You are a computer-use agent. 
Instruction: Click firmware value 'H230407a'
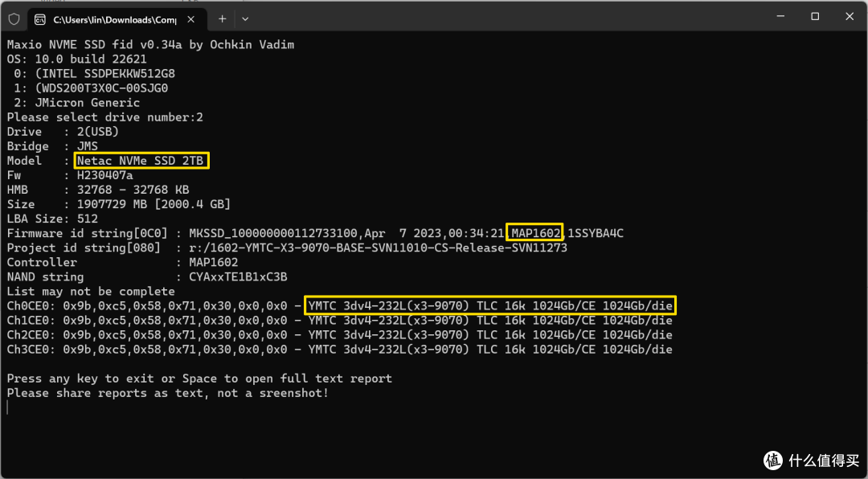[105, 175]
